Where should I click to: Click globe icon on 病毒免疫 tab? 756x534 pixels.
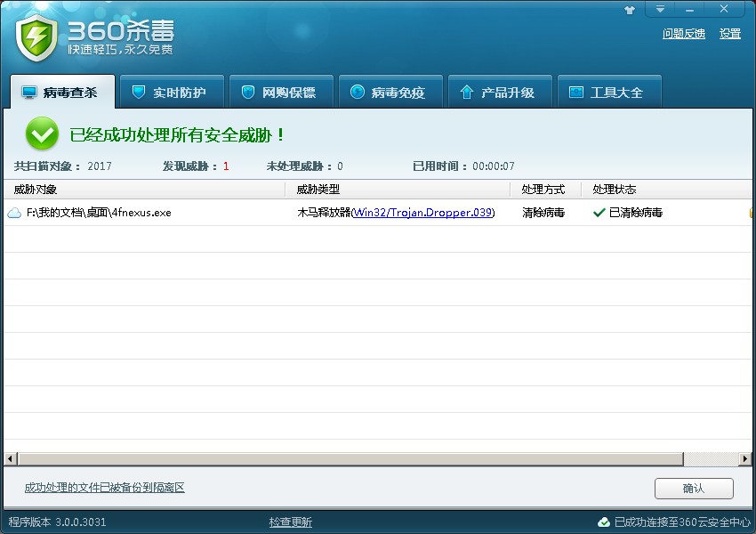click(x=358, y=92)
